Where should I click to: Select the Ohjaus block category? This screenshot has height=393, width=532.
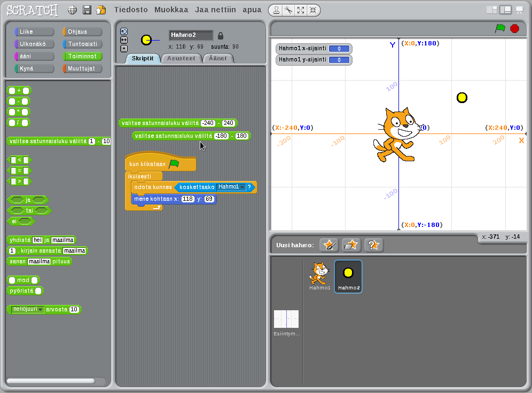point(82,32)
